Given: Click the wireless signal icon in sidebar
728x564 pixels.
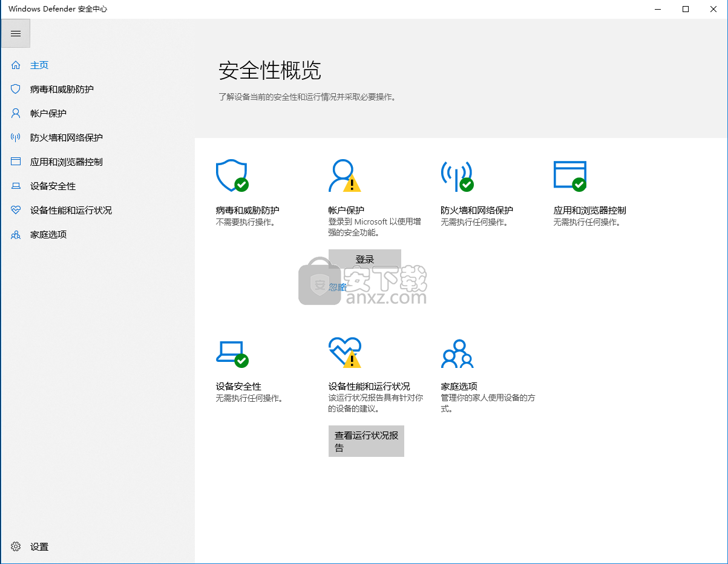Looking at the screenshot, I should pyautogui.click(x=16, y=137).
